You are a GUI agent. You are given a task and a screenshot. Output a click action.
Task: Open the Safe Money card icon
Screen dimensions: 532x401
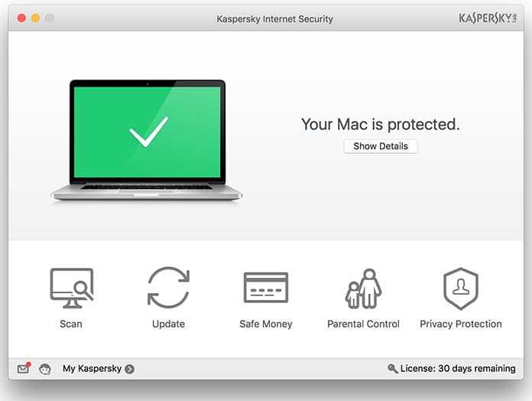click(x=266, y=287)
